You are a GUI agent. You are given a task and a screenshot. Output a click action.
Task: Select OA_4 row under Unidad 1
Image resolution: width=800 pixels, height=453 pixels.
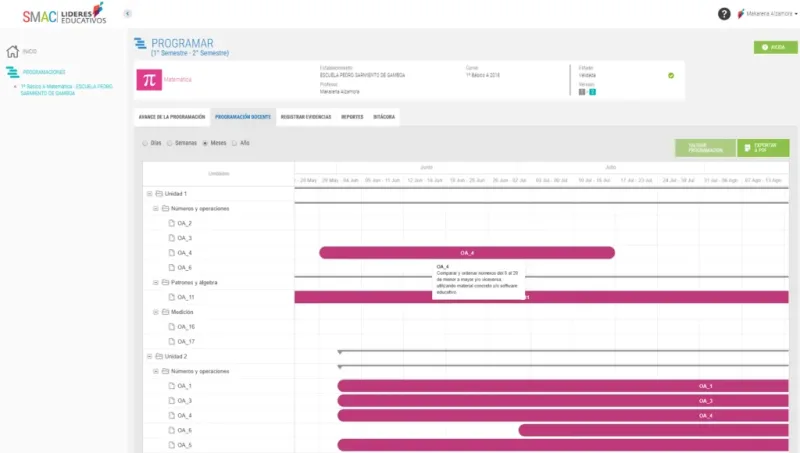pos(218,253)
